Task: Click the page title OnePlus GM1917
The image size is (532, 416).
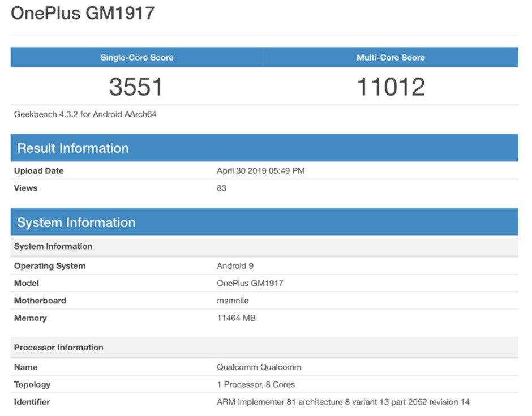Action: (x=83, y=13)
